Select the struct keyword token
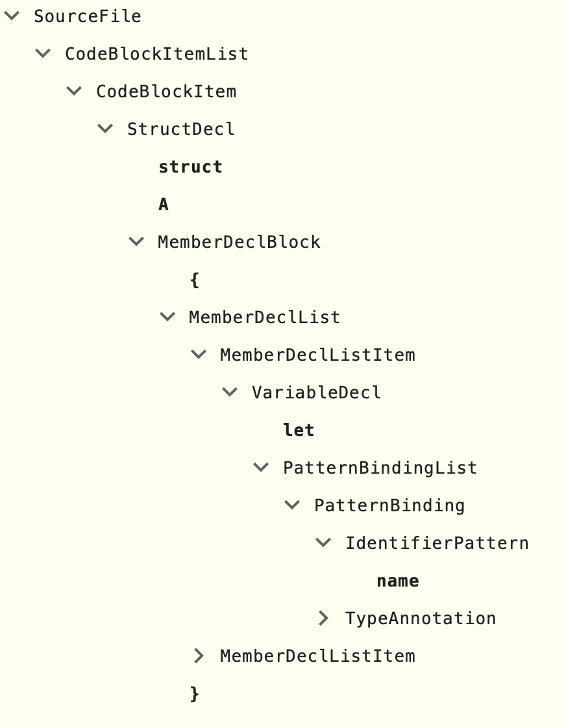This screenshot has width=566, height=728. point(190,166)
